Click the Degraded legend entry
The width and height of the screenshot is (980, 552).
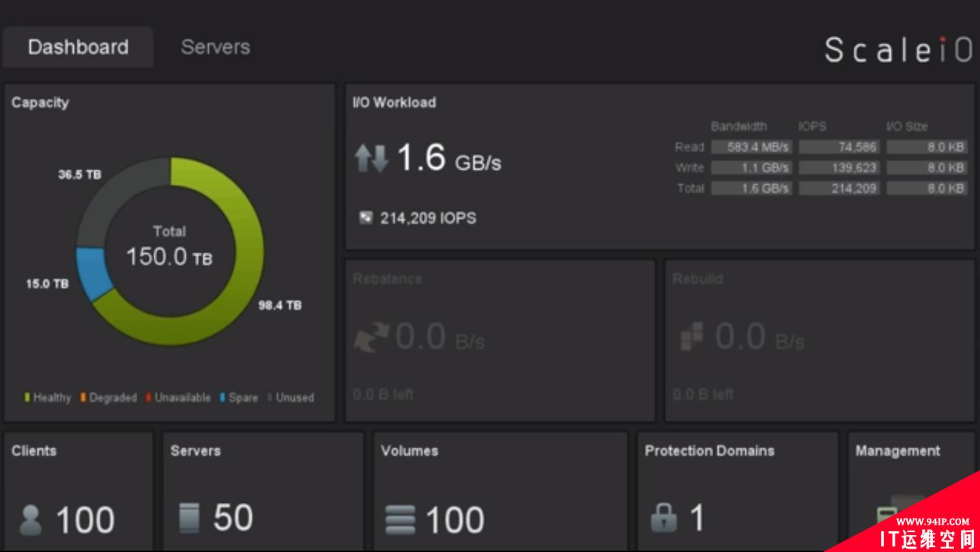(x=109, y=397)
